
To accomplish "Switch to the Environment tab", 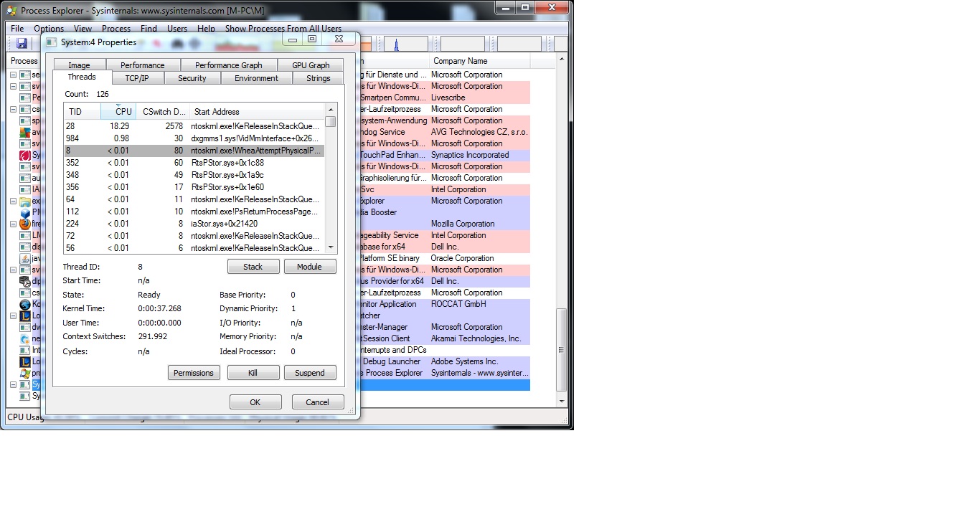I will [256, 78].
